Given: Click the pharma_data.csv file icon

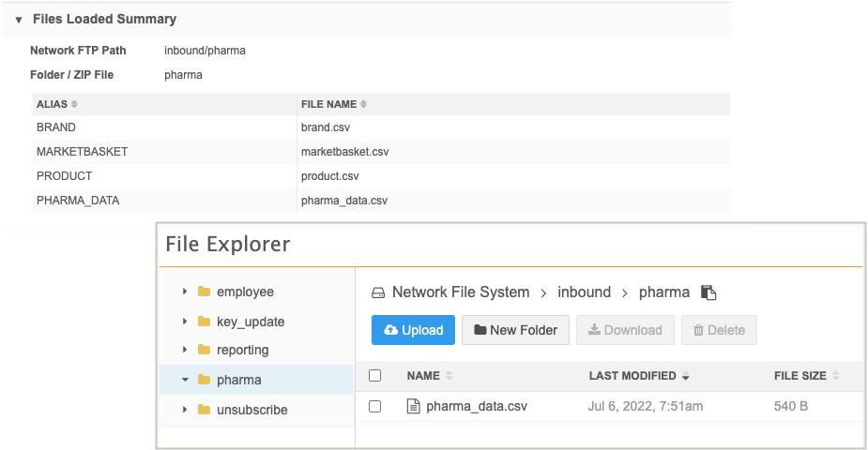Looking at the screenshot, I should click(412, 406).
